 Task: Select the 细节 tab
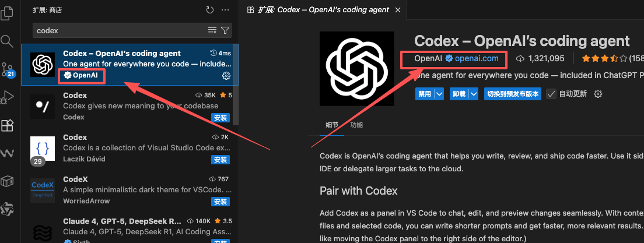[x=332, y=125]
